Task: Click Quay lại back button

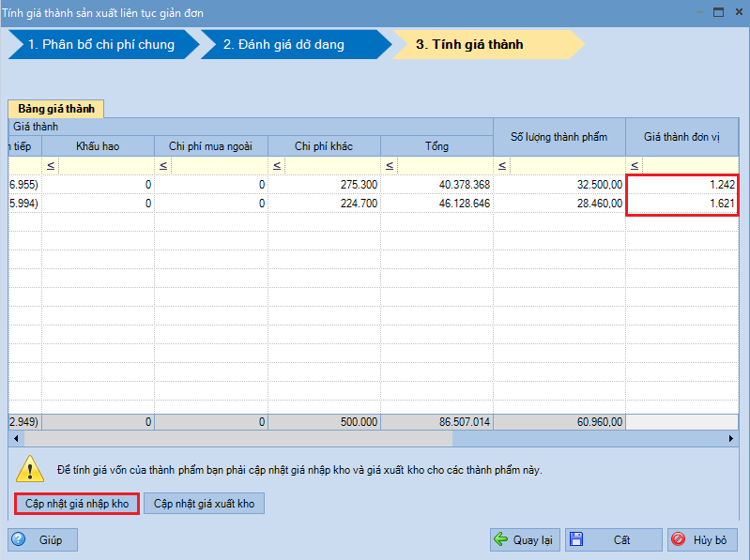Action: [x=525, y=539]
